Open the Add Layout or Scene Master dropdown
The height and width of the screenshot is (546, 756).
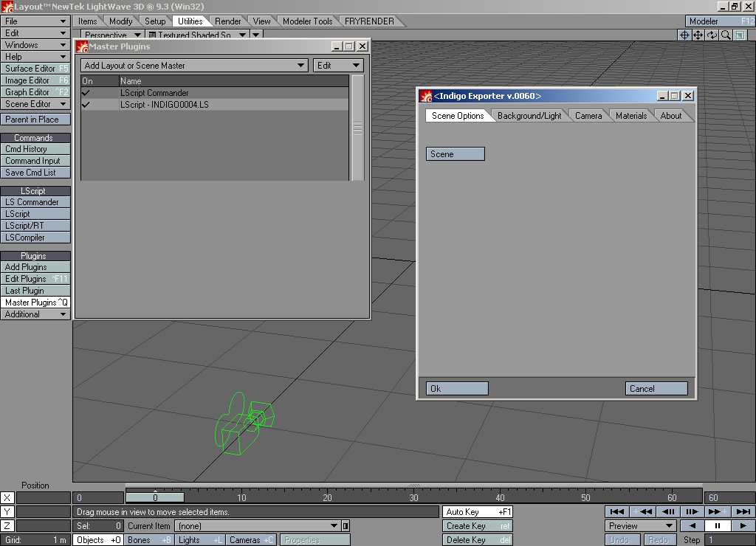pyautogui.click(x=194, y=66)
